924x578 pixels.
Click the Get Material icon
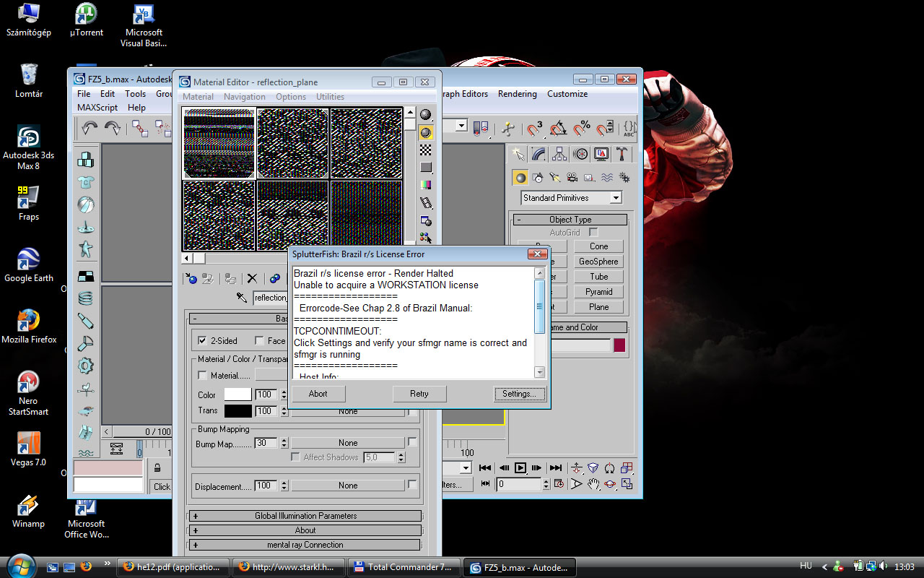coord(191,278)
